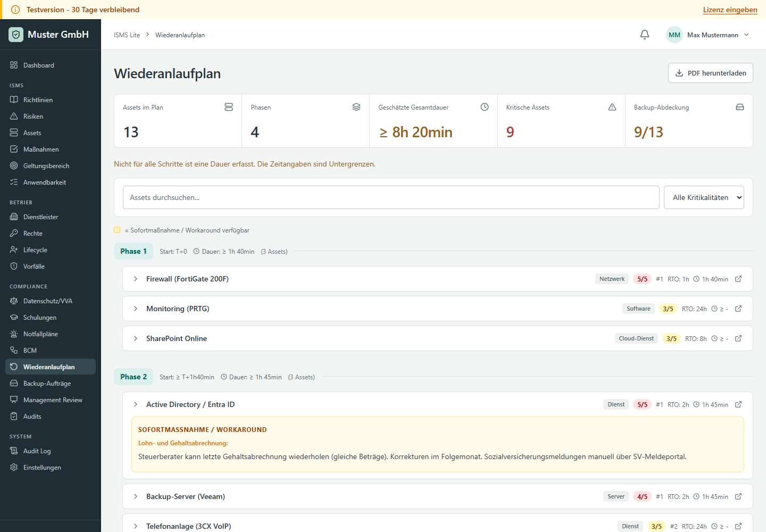Click the MM user avatar
The image size is (766, 532).
click(675, 35)
